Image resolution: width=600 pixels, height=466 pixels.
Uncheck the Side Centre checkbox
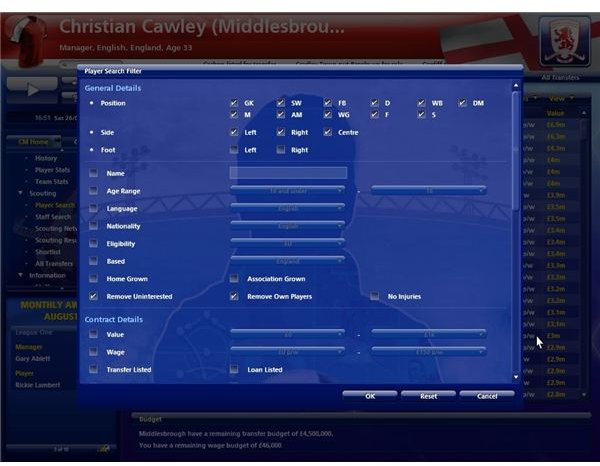(328, 132)
